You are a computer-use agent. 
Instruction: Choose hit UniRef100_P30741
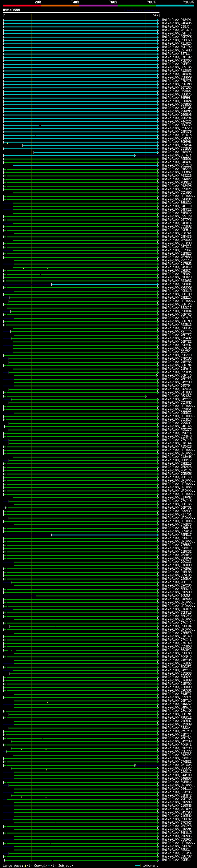click(177, 233)
